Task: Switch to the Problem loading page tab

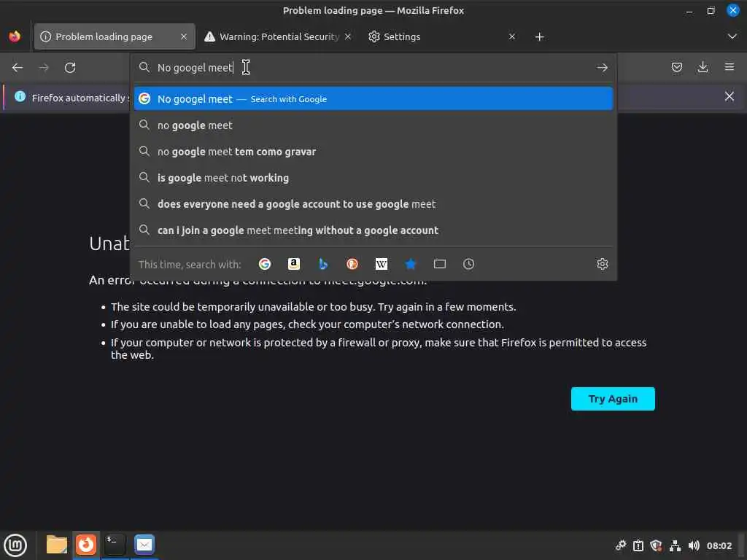Action: coord(115,36)
